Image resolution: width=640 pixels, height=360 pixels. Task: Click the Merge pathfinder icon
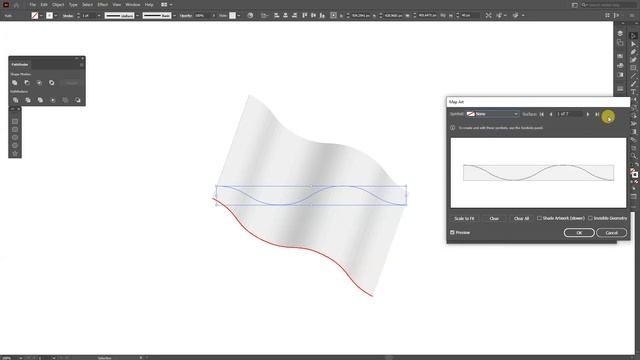40,100
